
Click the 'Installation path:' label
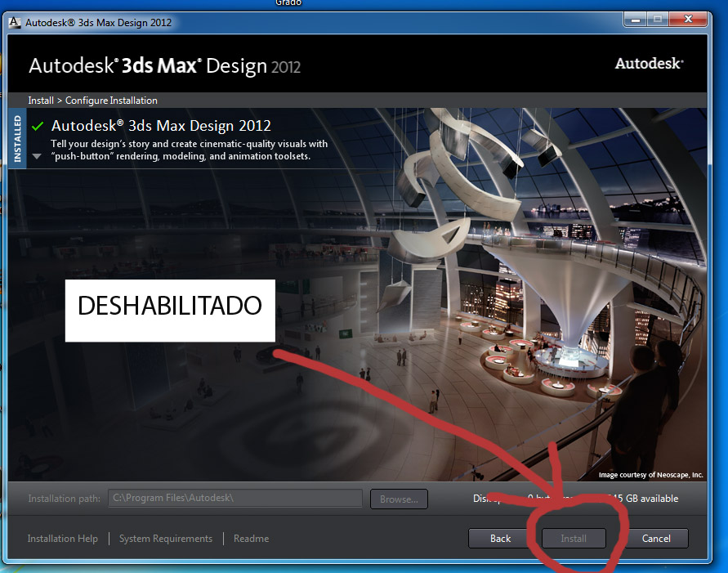[x=64, y=499]
